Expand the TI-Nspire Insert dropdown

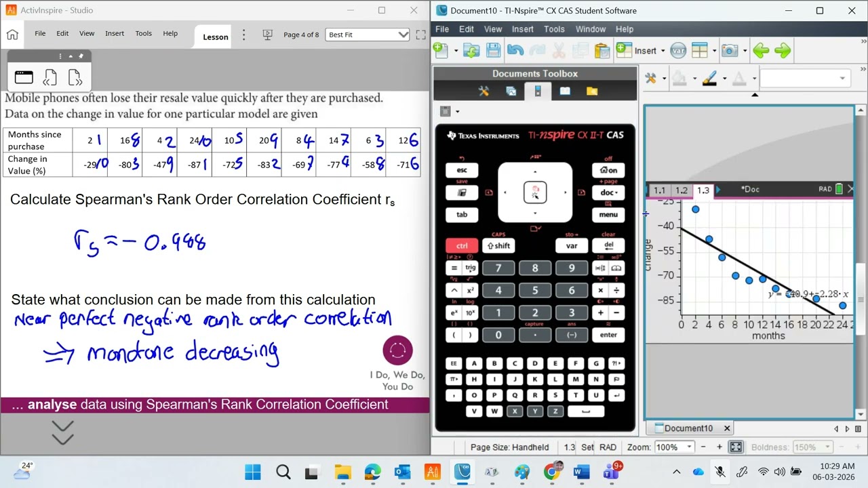(662, 51)
